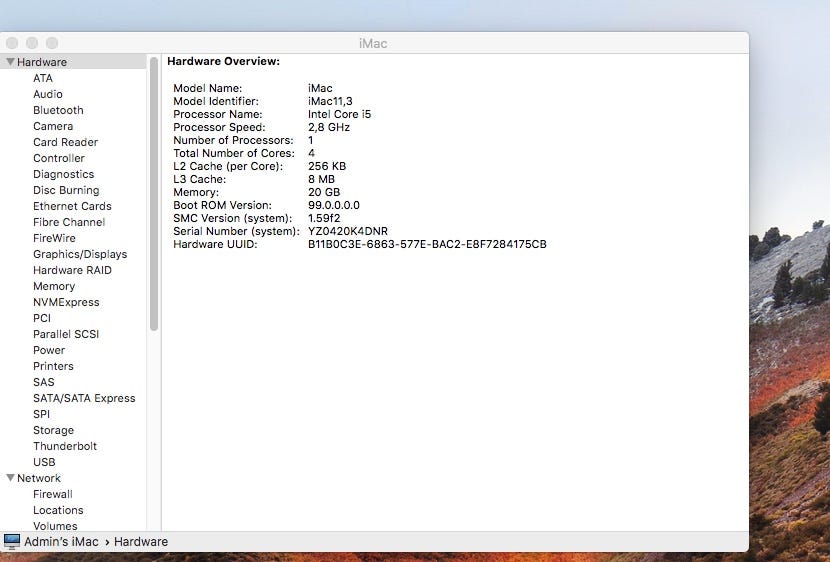Screen dimensions: 830x562
Task: Click SMC version value 1.59f2
Action: (324, 218)
